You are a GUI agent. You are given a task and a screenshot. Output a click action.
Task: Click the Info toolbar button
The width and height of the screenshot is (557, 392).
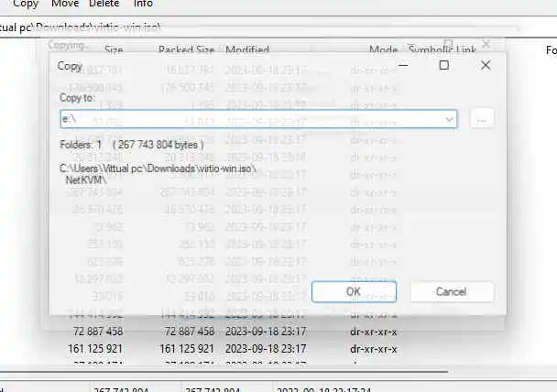(143, 4)
